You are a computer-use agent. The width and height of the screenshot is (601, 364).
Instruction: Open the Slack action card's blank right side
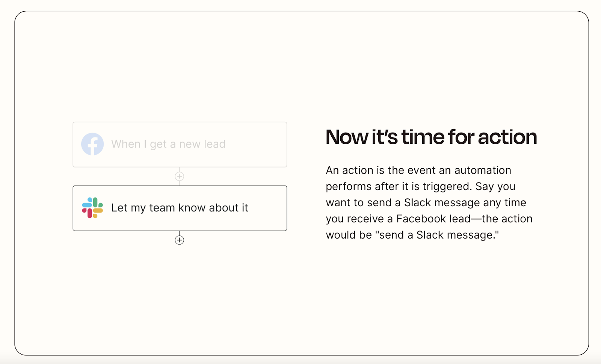[x=267, y=208]
